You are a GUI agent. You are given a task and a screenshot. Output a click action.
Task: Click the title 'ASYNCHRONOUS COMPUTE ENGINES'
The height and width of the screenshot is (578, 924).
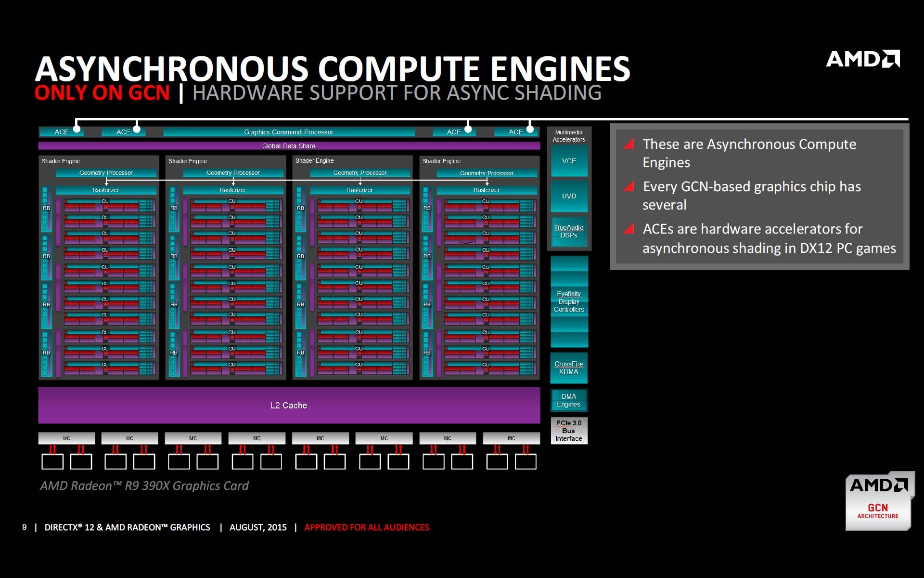[x=333, y=68]
